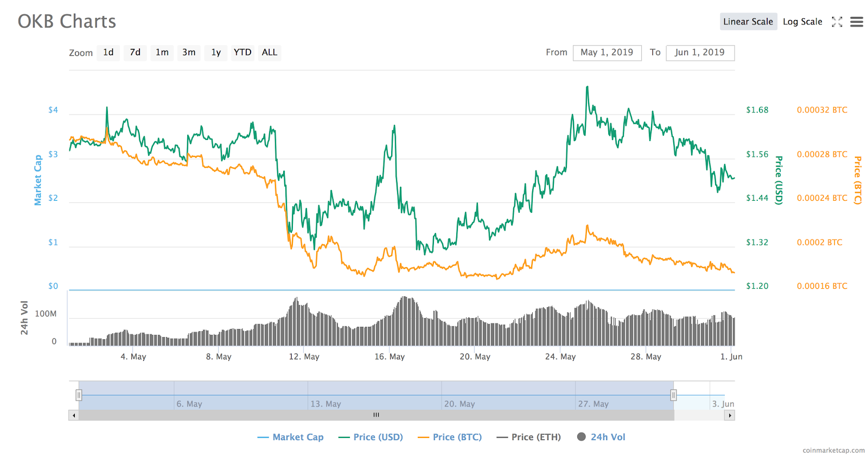Viewport: 868px width, 457px height.
Task: Toggle Market Cap series in legend
Action: (291, 437)
